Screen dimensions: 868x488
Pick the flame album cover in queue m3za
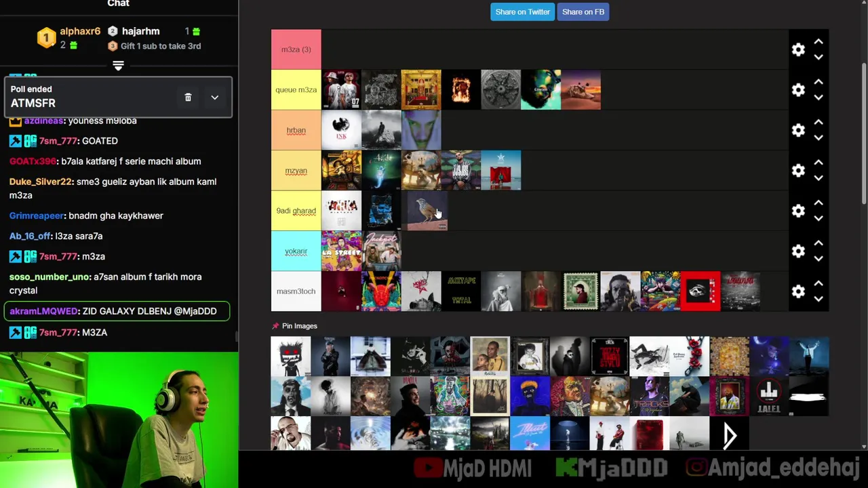pyautogui.click(x=461, y=89)
